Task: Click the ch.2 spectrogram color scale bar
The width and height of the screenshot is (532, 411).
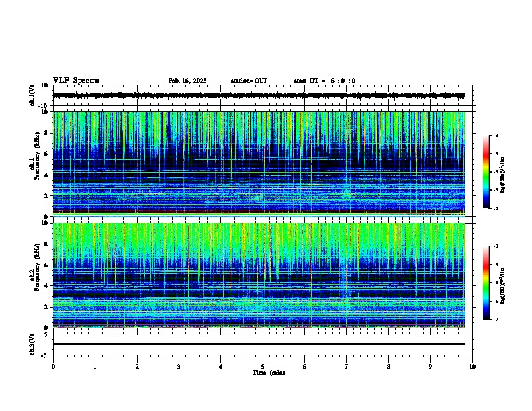Action: [x=486, y=283]
